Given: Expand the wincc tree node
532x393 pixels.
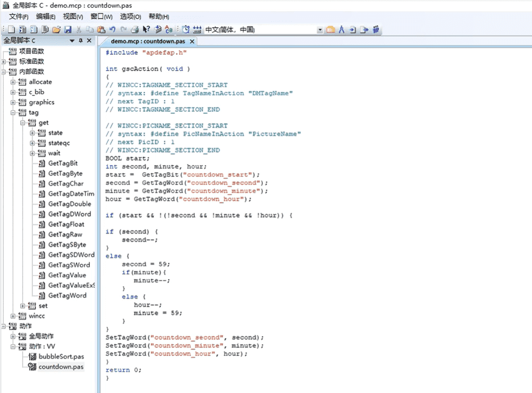Looking at the screenshot, I should (x=13, y=316).
